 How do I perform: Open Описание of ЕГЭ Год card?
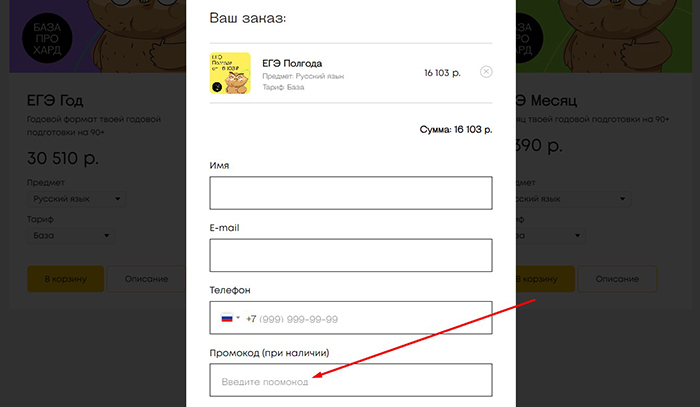(x=146, y=279)
